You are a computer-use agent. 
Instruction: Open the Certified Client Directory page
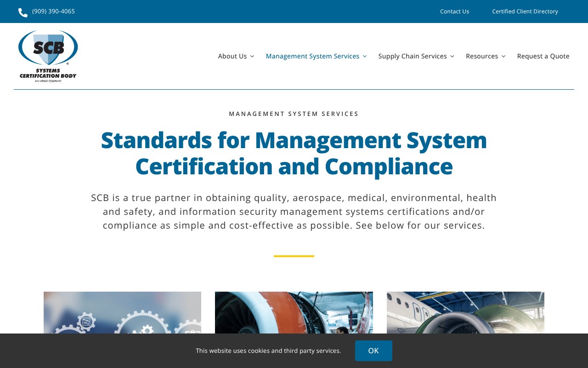pos(525,11)
